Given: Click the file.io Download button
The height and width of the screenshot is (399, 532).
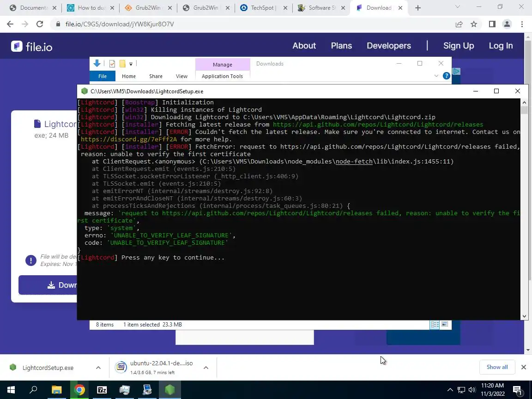Looking at the screenshot, I should pyautogui.click(x=48, y=285).
